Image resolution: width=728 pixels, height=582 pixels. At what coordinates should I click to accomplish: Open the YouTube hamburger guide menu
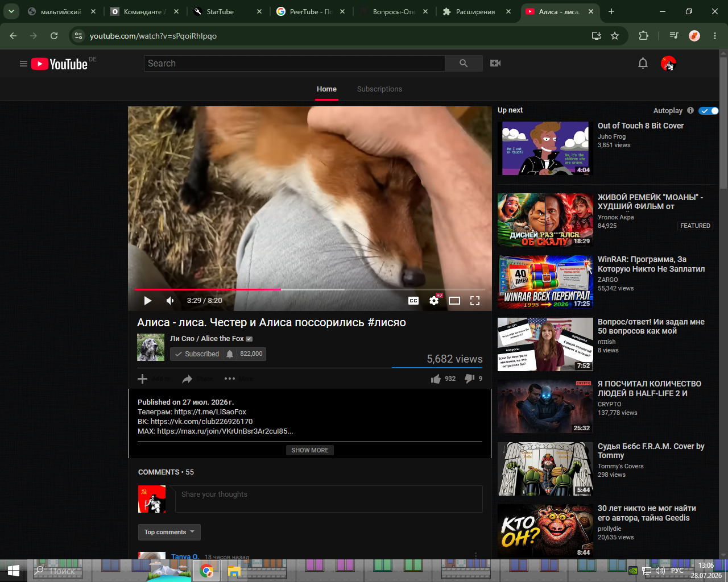(x=23, y=64)
